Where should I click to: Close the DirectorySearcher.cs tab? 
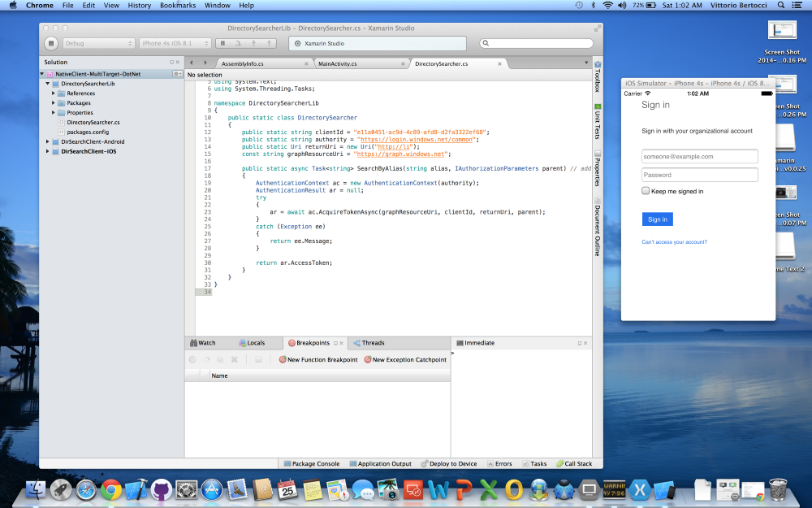[x=499, y=63]
